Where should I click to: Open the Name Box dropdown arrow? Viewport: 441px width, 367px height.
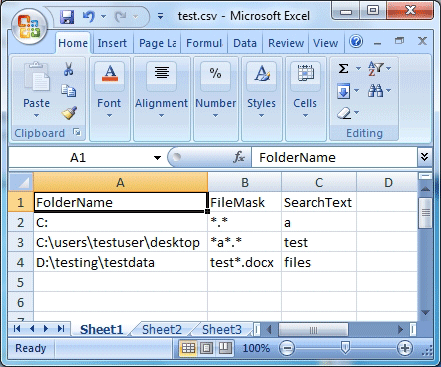coord(157,158)
